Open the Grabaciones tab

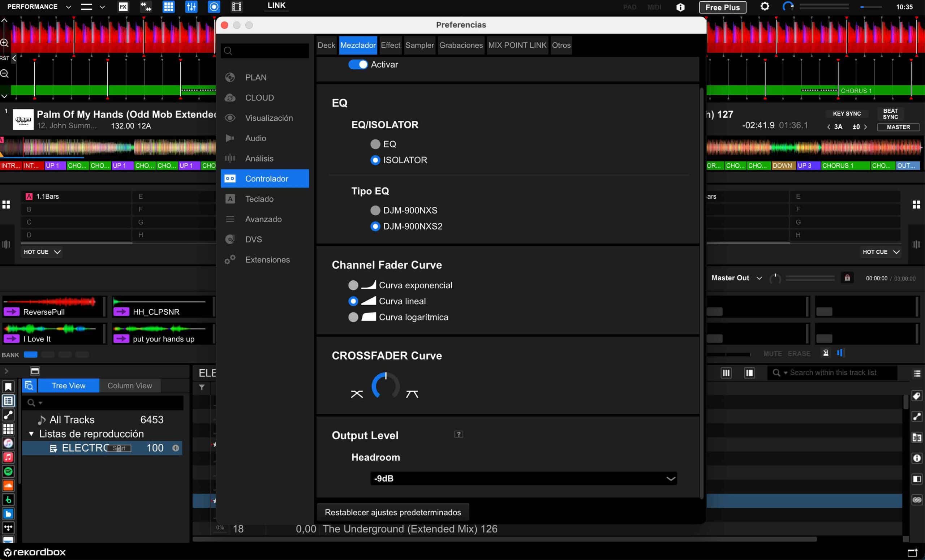tap(461, 45)
